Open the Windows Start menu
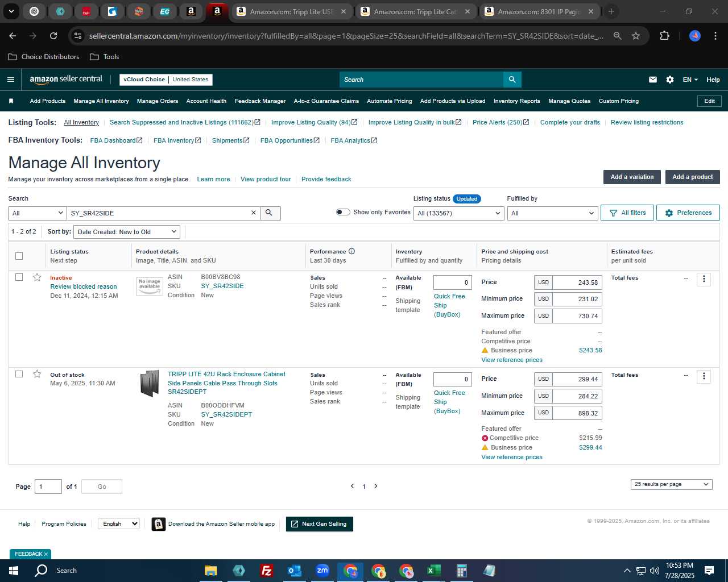 [14, 571]
